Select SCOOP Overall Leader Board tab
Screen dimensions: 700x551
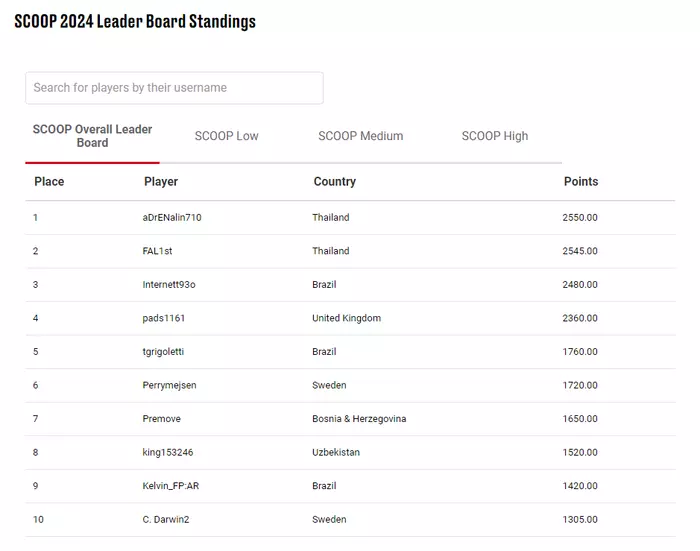(92, 136)
